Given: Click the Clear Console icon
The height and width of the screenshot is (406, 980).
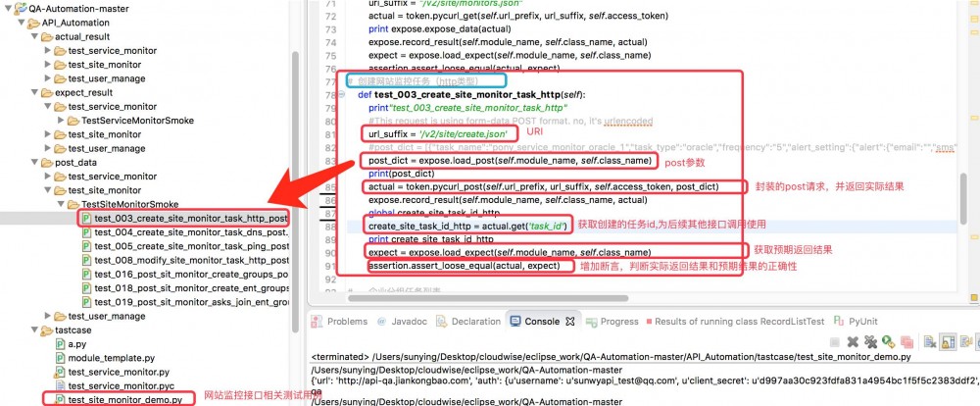Looking at the screenshot, I should (x=930, y=341).
